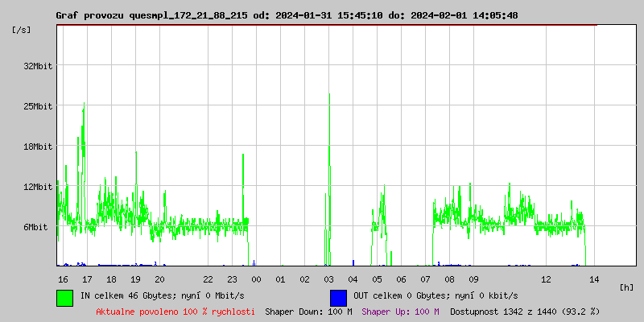This screenshot has height=322, width=644.
Task: Click hour label '04' on time axis
Action: [353, 279]
